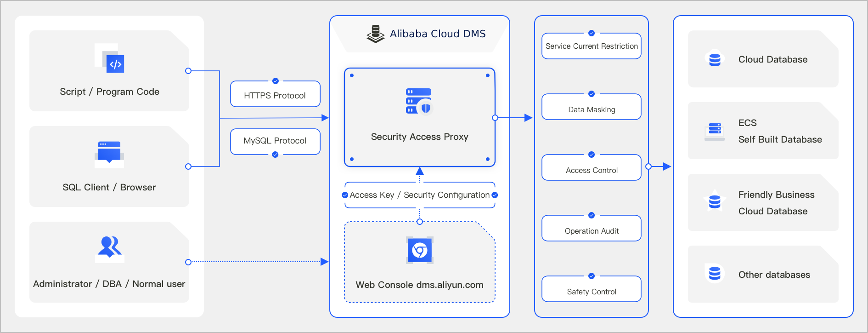Click connector node on Security Access Proxy box
The image size is (868, 333).
click(x=495, y=118)
